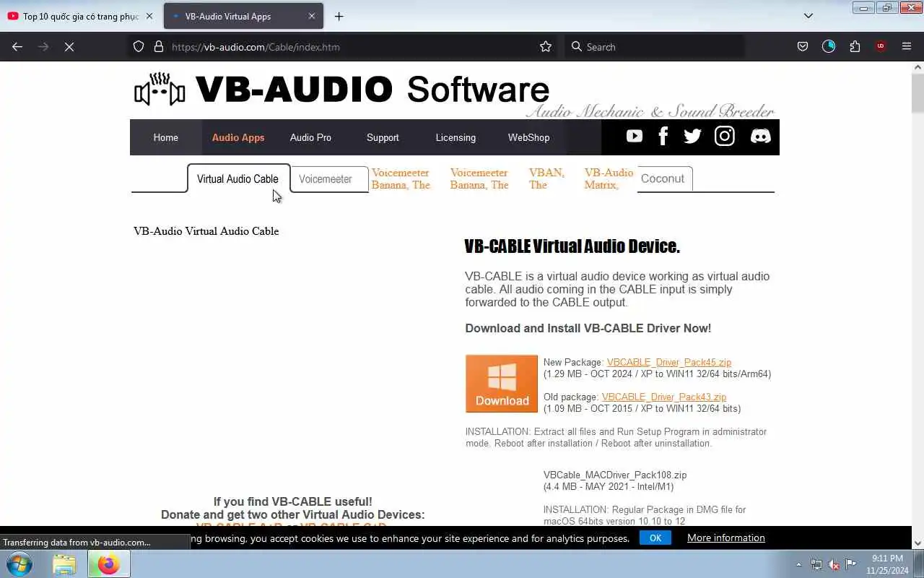Show hidden system tray icons
924x578 pixels.
tap(798, 564)
